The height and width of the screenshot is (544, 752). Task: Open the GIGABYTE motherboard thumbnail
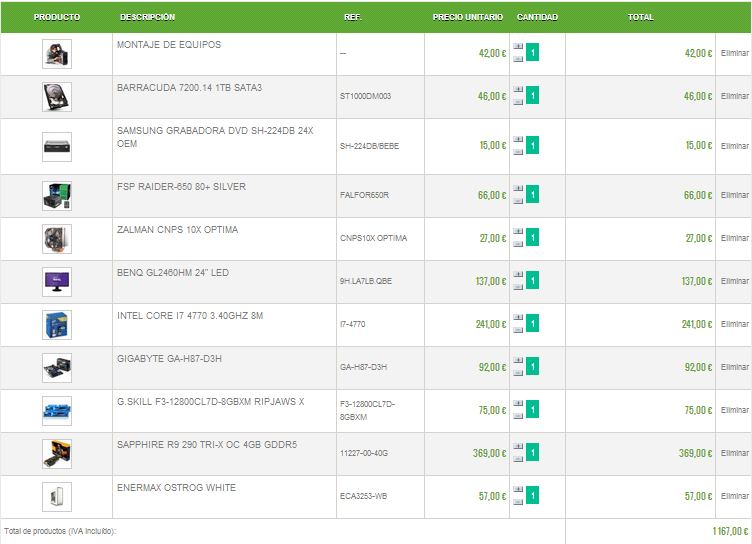click(x=57, y=368)
